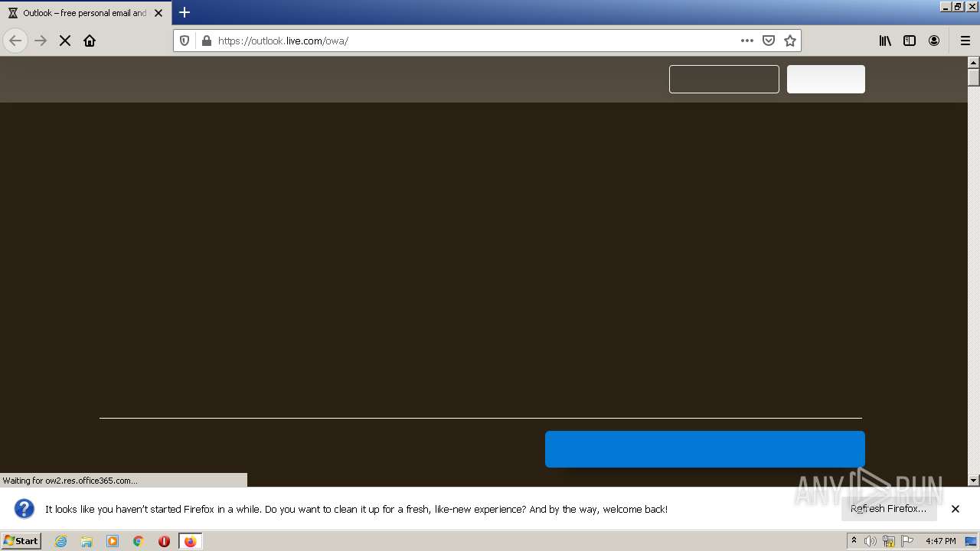
Task: Launch Internet Explorer from taskbar
Action: (x=61, y=541)
